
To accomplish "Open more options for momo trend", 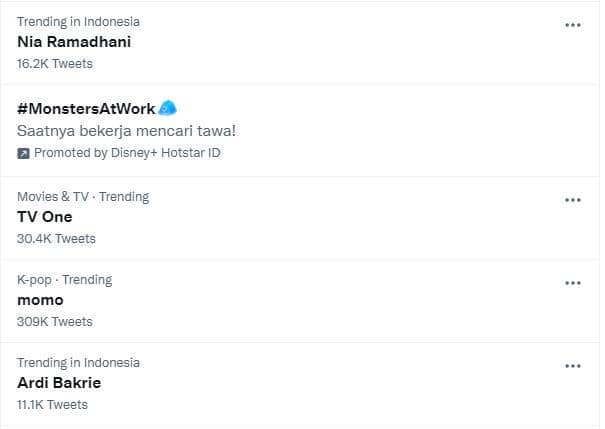I will [x=573, y=283].
